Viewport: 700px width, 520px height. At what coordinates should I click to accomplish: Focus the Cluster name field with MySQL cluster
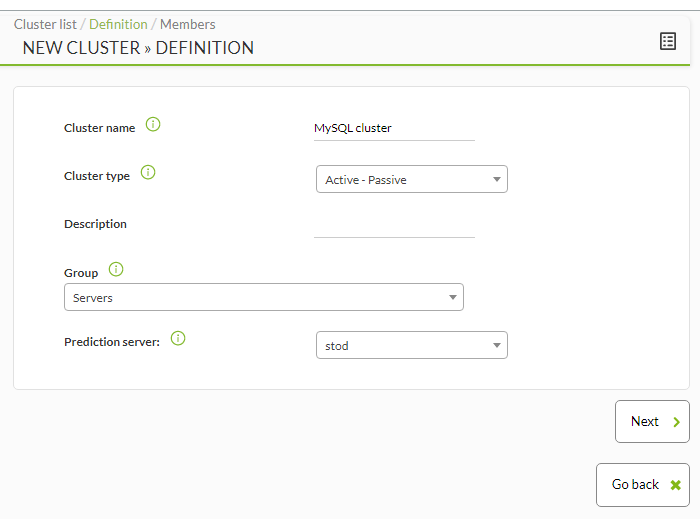click(394, 129)
